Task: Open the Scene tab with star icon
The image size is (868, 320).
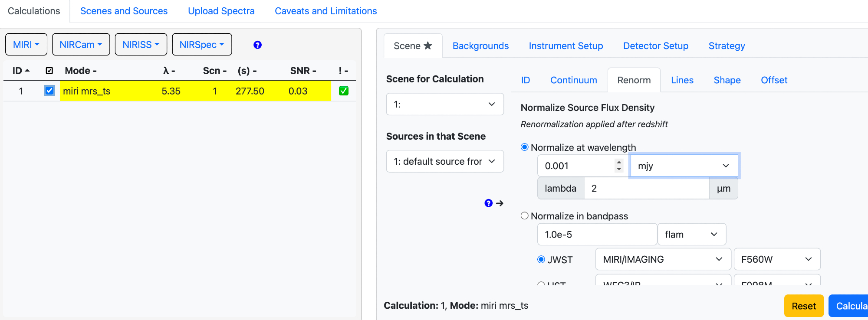Action: coord(412,46)
